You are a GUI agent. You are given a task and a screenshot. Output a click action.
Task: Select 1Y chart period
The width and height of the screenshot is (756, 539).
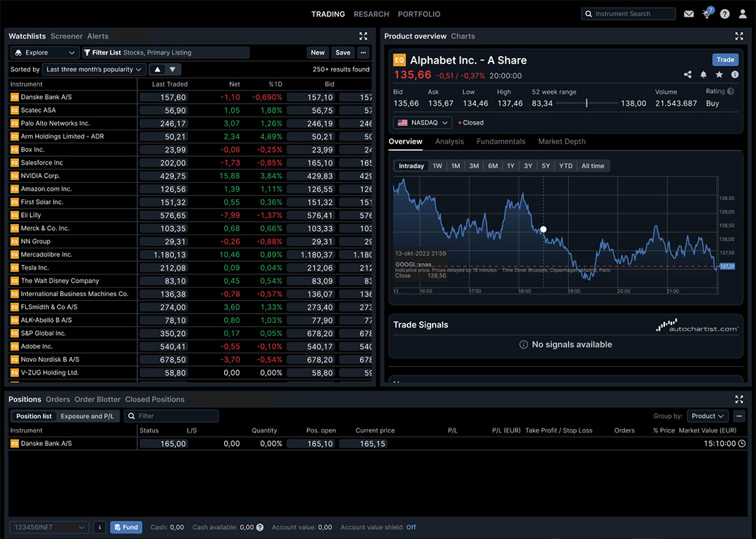tap(510, 166)
